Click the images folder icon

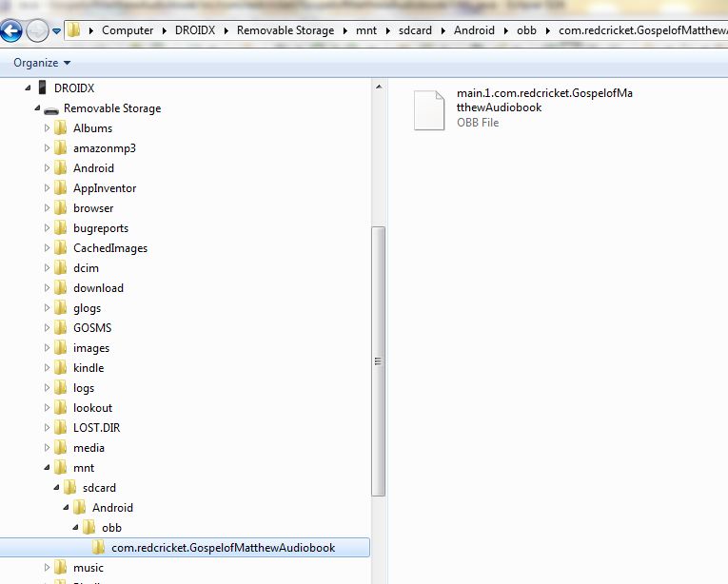click(60, 347)
